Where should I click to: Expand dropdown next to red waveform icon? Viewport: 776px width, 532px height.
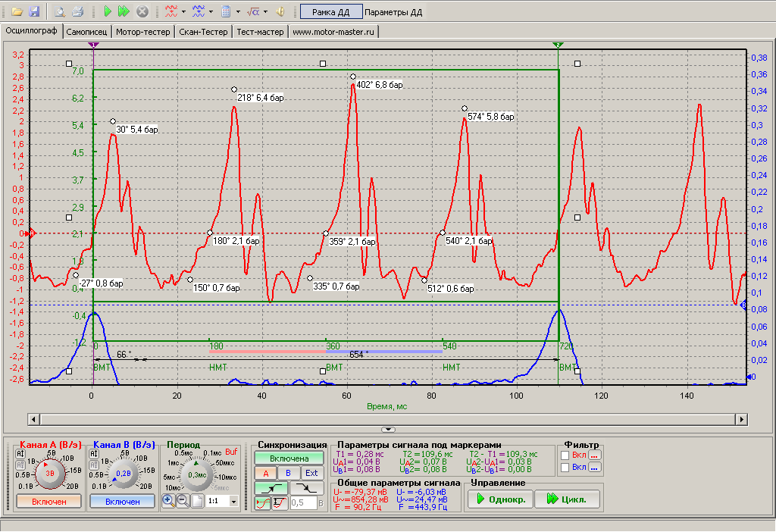point(183,11)
